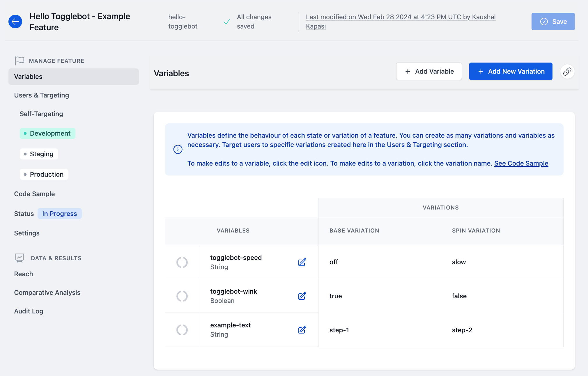Click the edit icon for togglebot-speed

302,262
